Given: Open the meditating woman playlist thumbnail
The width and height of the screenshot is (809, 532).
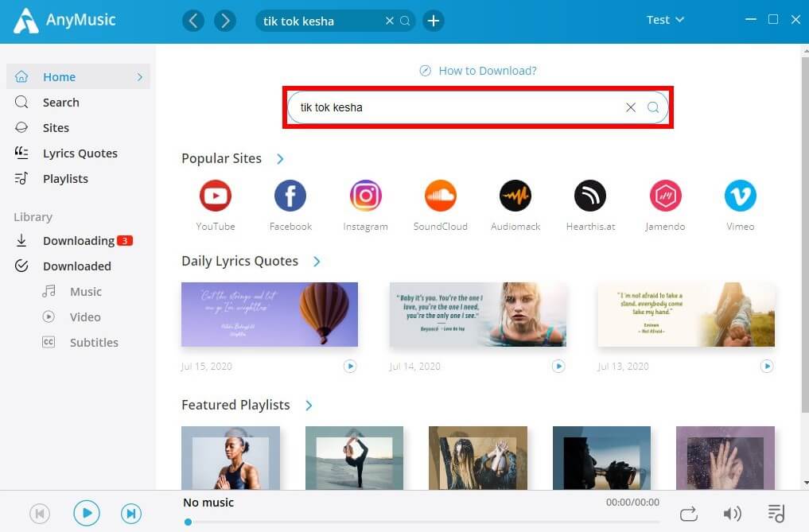Looking at the screenshot, I should [x=231, y=458].
